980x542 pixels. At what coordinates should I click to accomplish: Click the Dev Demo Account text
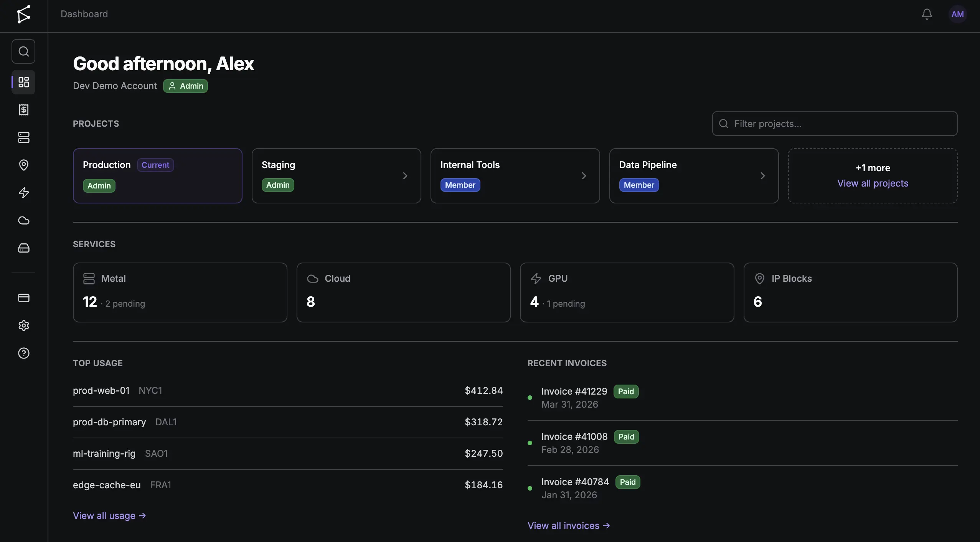pos(115,86)
